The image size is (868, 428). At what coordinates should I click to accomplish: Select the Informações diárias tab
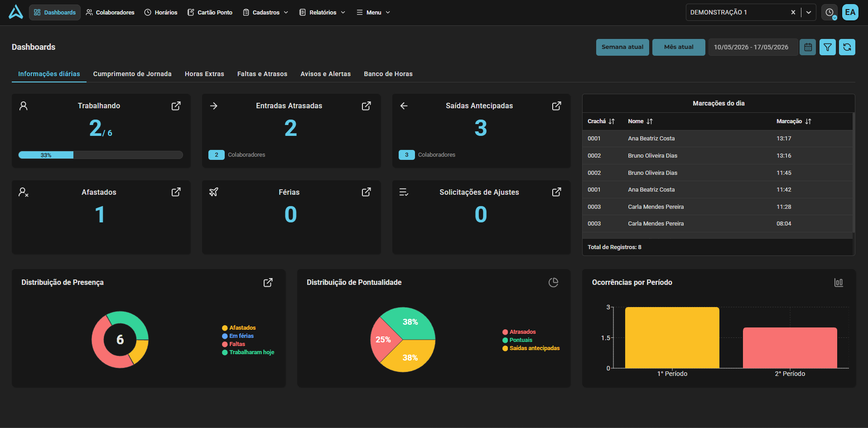pos(49,74)
